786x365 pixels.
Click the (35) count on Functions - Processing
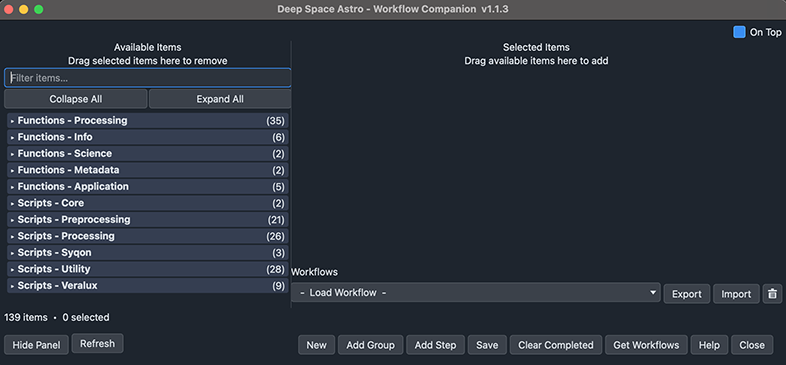pos(275,121)
